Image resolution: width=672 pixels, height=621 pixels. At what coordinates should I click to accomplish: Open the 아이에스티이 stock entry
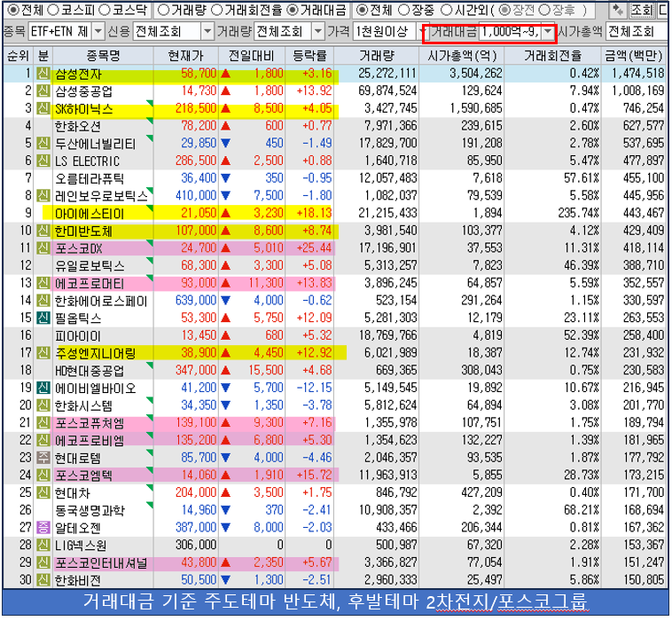[x=90, y=214]
